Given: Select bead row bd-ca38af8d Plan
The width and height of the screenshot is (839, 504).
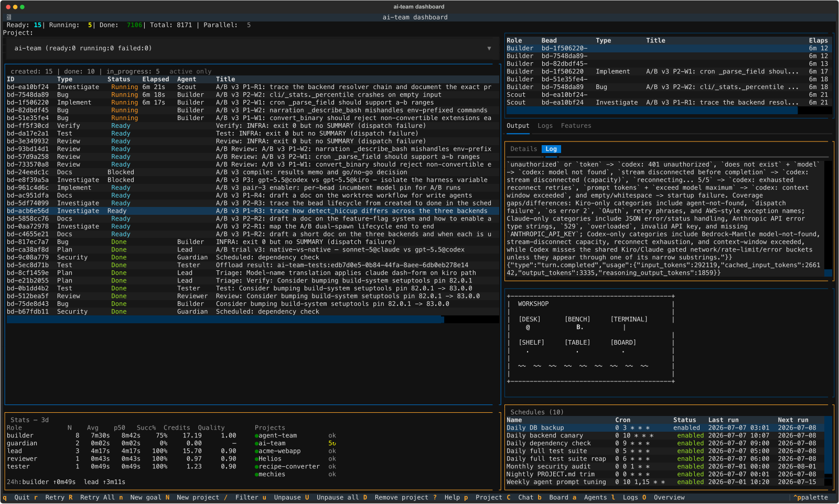Looking at the screenshot, I should [x=252, y=250].
